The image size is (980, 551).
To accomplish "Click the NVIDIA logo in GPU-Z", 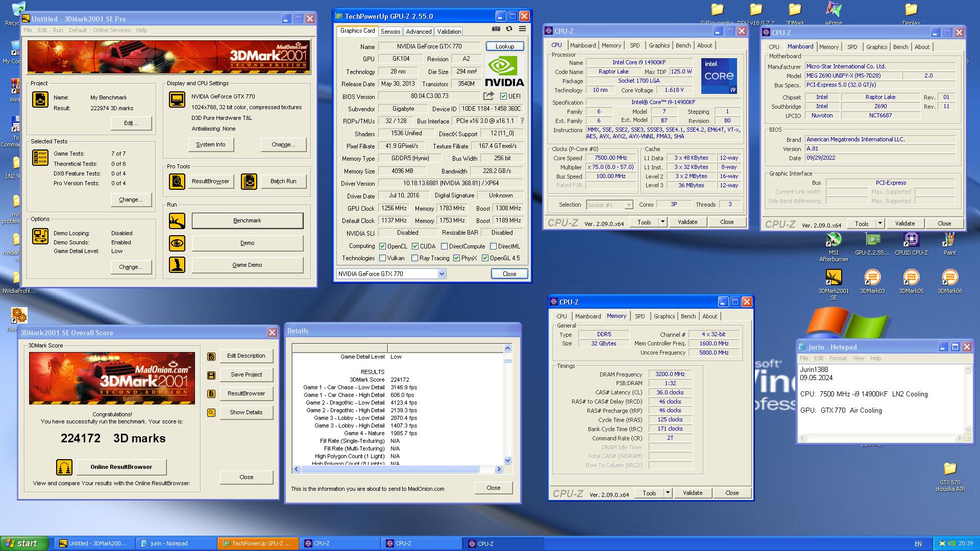I will (504, 71).
